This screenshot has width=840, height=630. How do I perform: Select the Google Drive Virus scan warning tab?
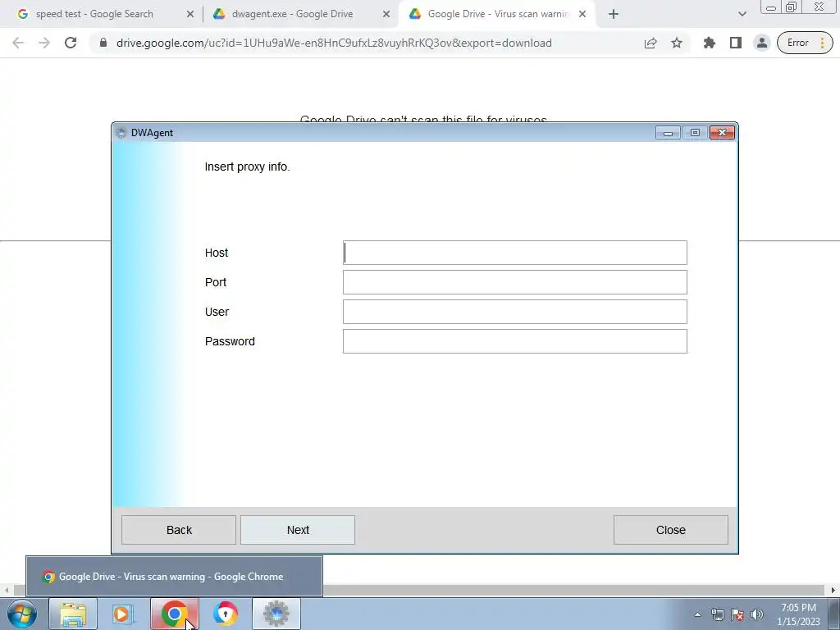pos(498,14)
